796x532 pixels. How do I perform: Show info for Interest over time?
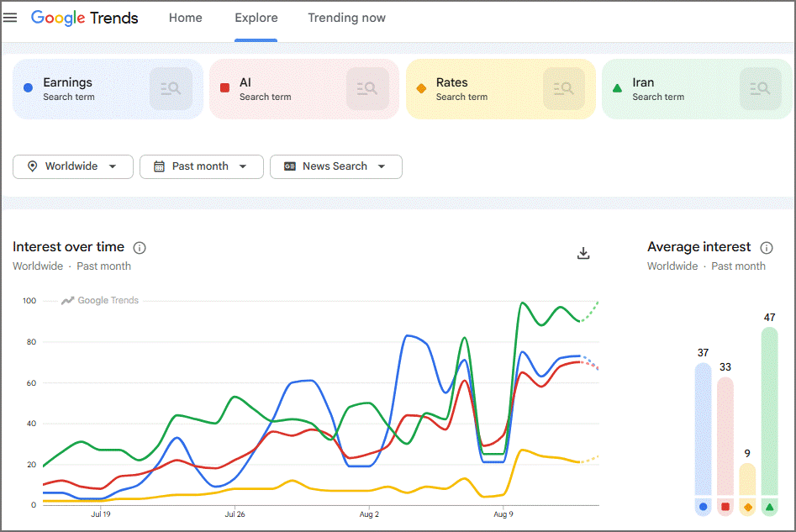tap(139, 248)
